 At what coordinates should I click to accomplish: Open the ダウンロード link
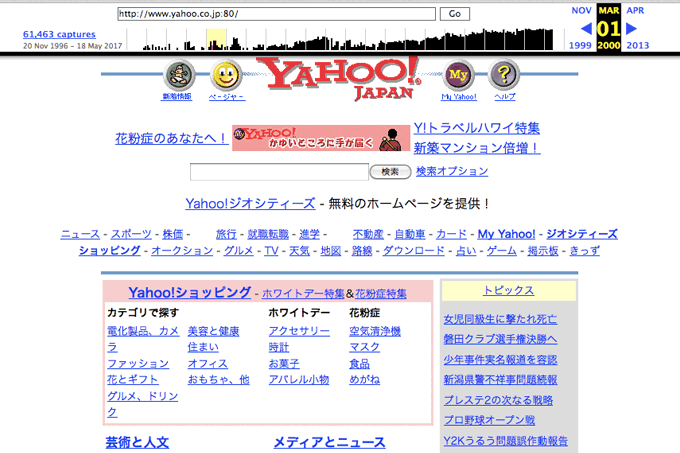(414, 251)
